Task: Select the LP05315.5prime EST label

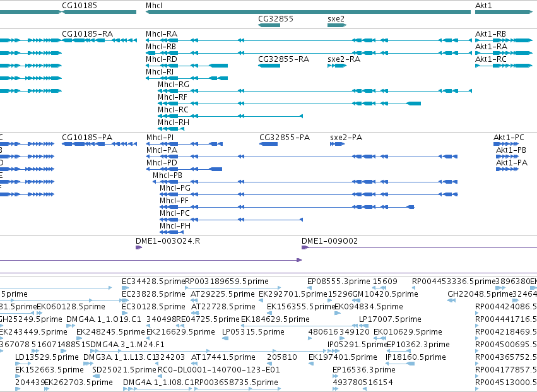Action: (x=253, y=332)
